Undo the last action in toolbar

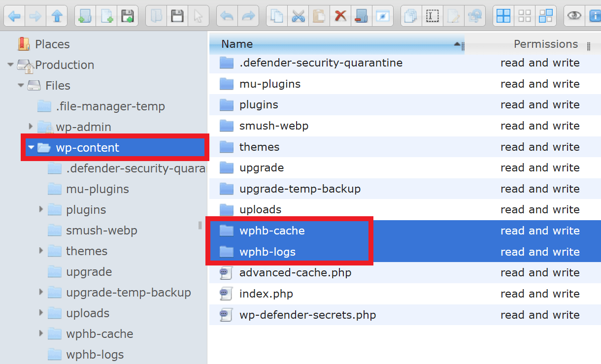(227, 16)
